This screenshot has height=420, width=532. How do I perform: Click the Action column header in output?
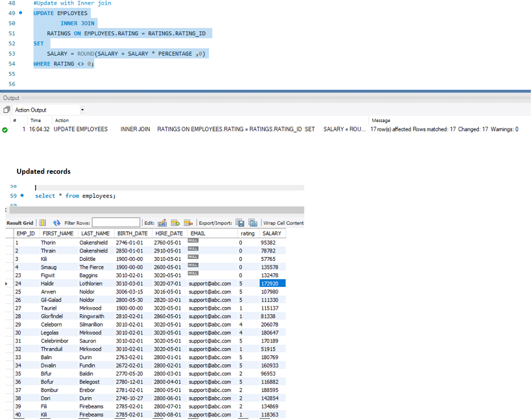click(62, 121)
